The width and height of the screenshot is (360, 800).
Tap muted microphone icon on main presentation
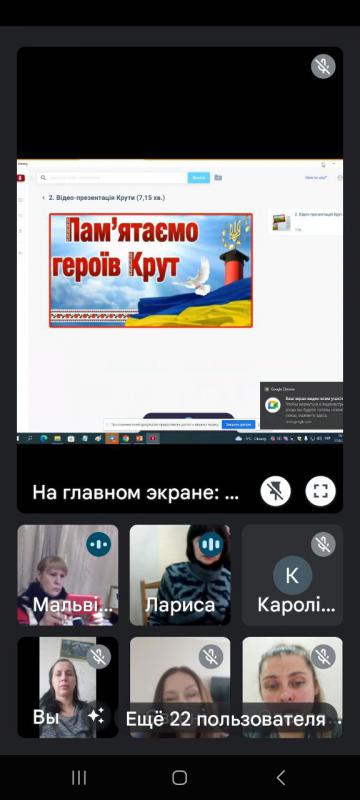(x=323, y=66)
